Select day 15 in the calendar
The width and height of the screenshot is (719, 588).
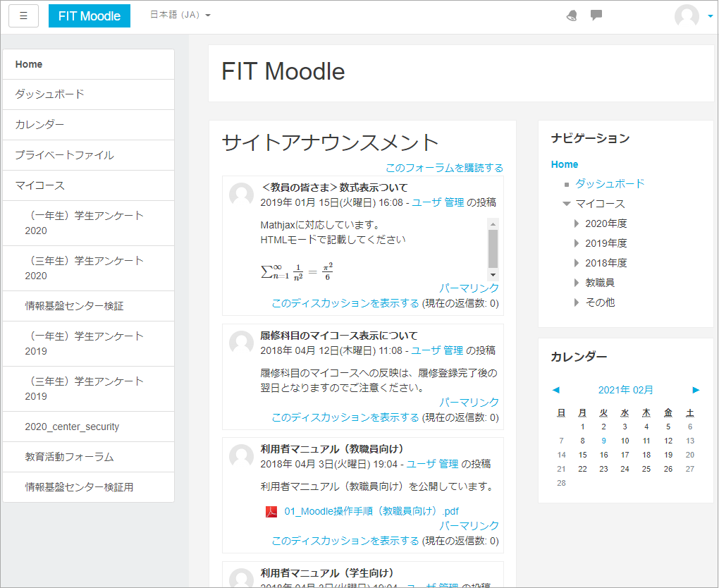click(582, 455)
